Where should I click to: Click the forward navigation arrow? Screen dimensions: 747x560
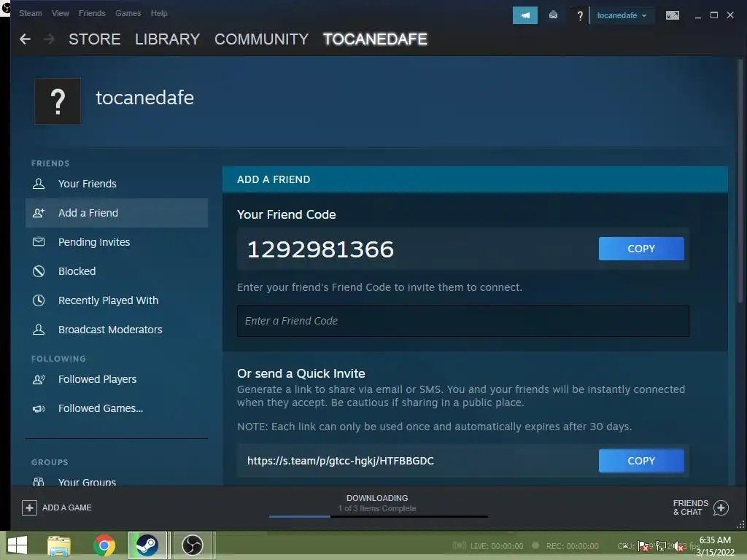(x=49, y=39)
